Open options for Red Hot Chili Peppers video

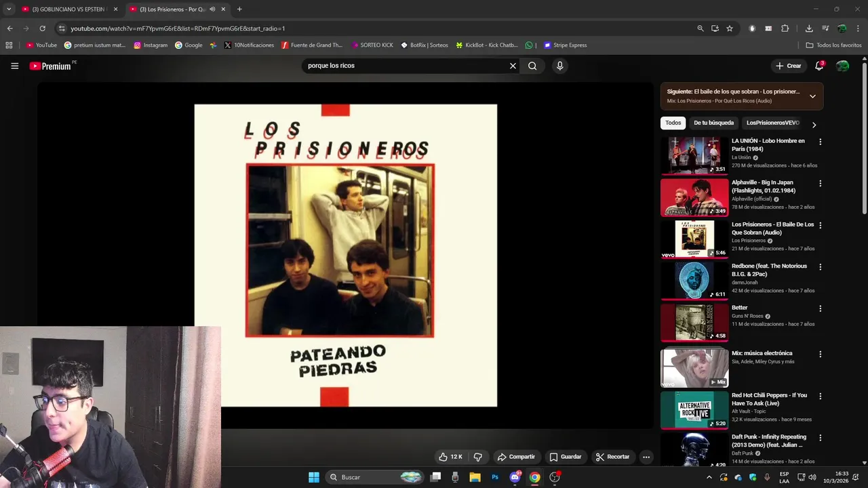click(x=820, y=396)
